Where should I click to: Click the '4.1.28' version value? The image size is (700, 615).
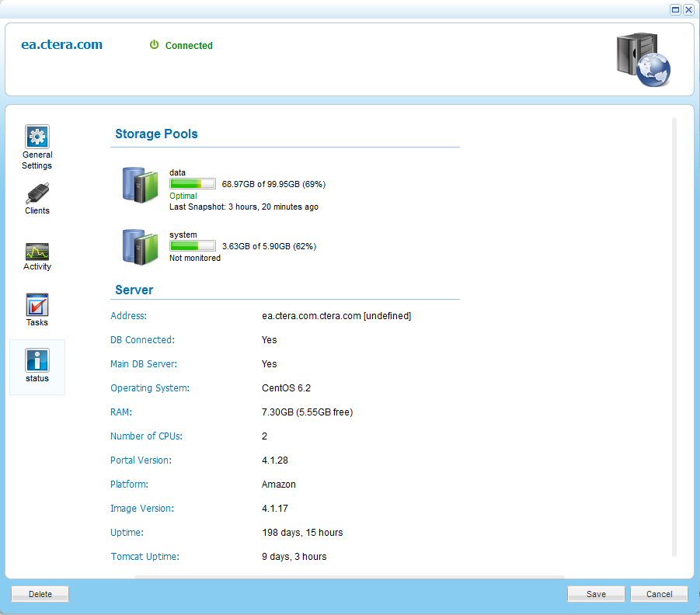(274, 460)
